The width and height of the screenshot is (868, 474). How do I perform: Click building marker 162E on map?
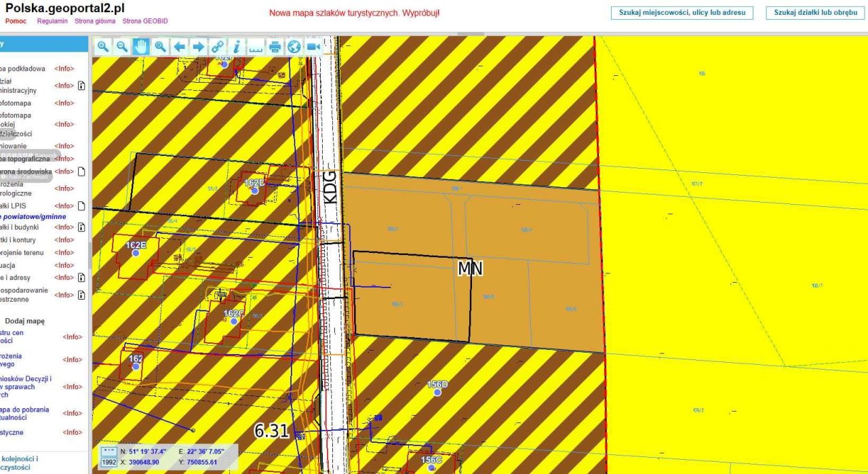tap(136, 253)
